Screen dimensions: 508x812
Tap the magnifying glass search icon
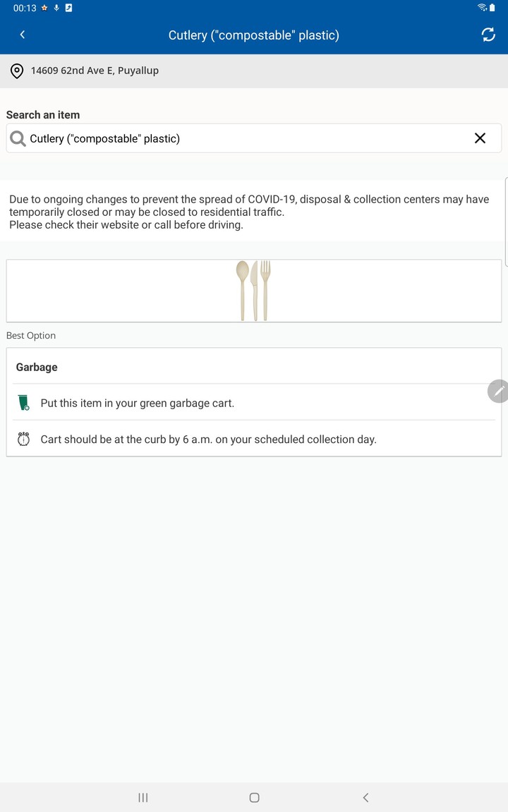click(18, 139)
